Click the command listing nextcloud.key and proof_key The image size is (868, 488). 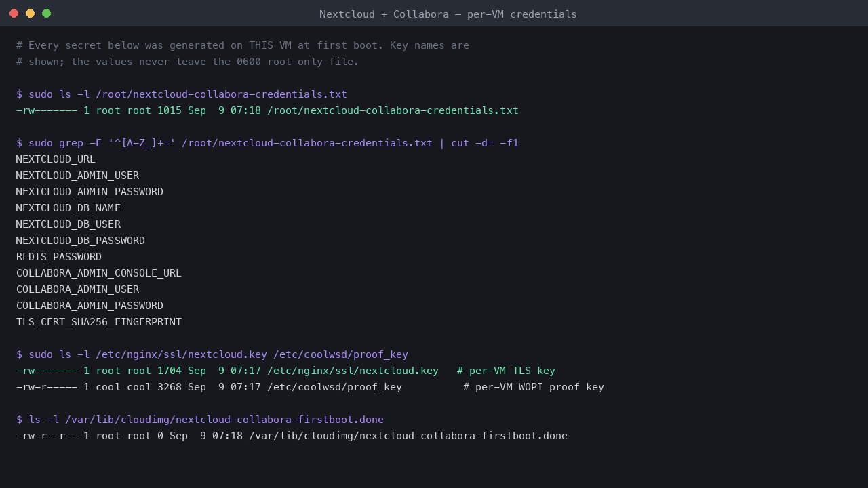click(212, 354)
